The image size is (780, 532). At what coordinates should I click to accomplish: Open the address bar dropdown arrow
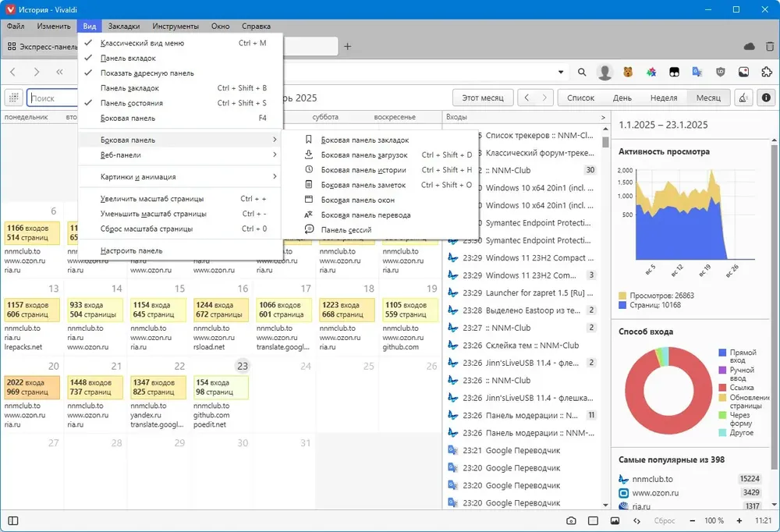tap(561, 73)
